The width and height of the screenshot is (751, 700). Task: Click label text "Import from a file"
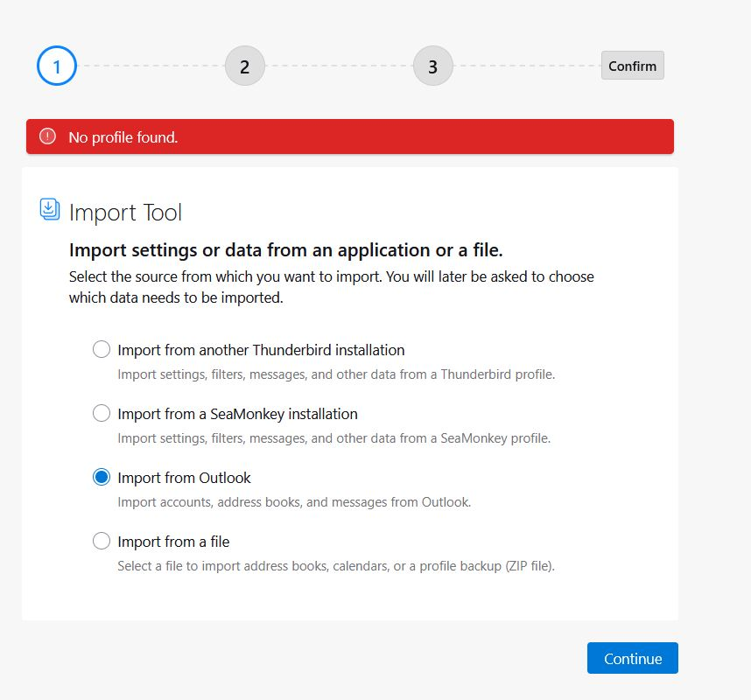(173, 542)
